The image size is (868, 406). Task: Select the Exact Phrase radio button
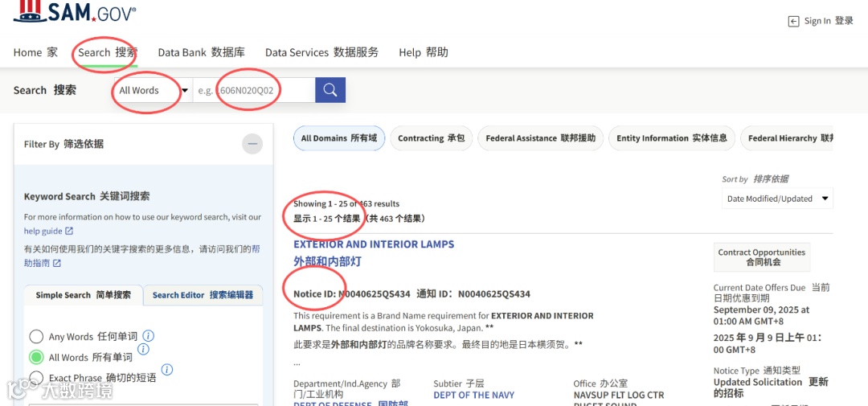(x=36, y=377)
